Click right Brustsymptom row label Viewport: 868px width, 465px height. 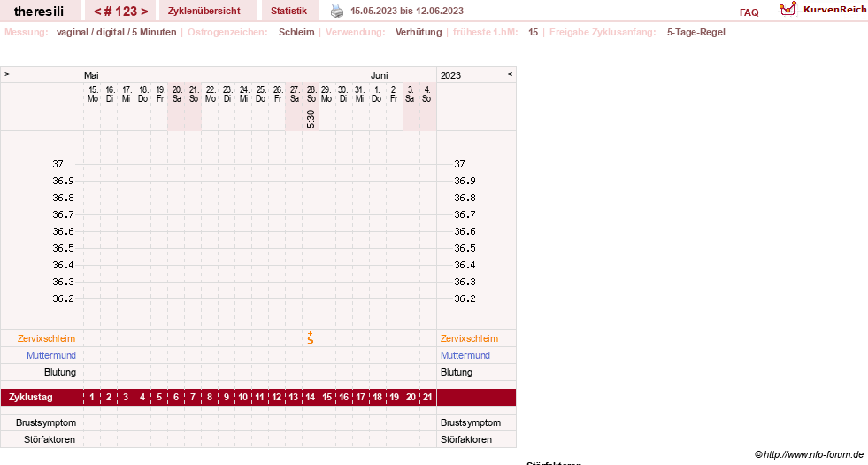coord(471,422)
